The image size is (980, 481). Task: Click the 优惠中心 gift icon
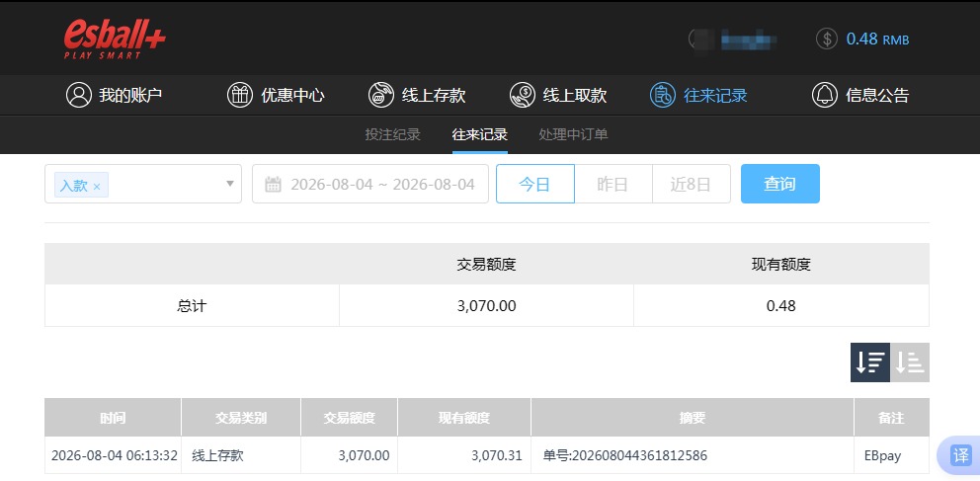pos(240,95)
